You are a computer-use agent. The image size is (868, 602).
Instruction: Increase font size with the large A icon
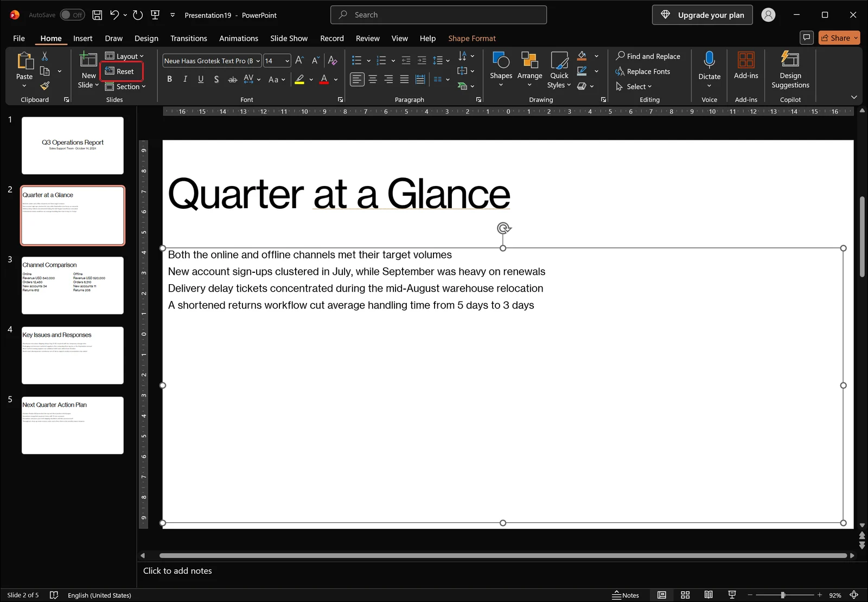point(299,61)
